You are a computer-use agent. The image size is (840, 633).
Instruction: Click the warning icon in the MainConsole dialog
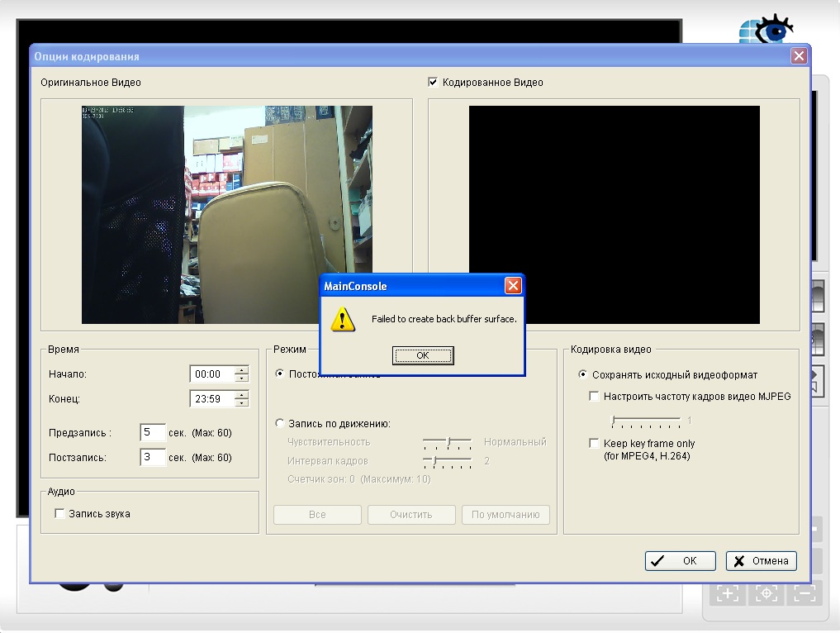[x=343, y=319]
